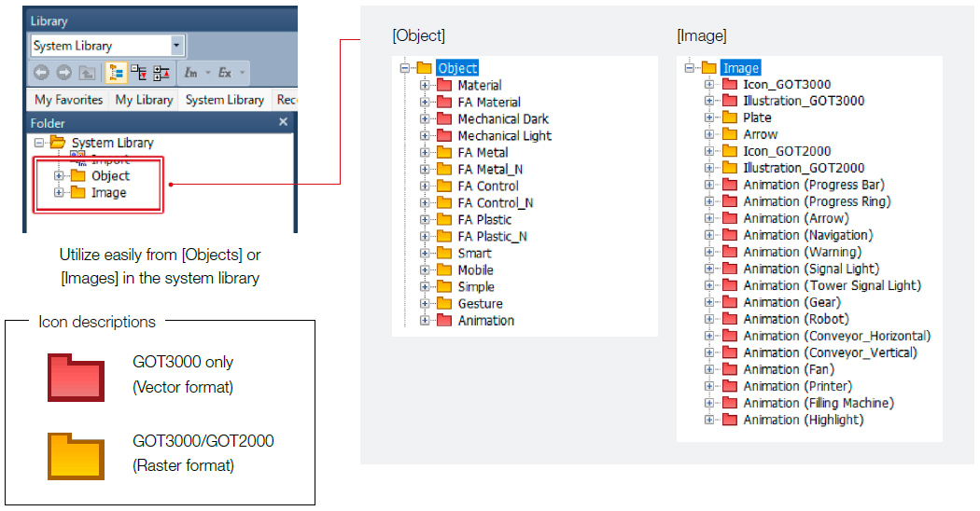
Task: Toggle the folder tree view button
Action: click(x=116, y=73)
